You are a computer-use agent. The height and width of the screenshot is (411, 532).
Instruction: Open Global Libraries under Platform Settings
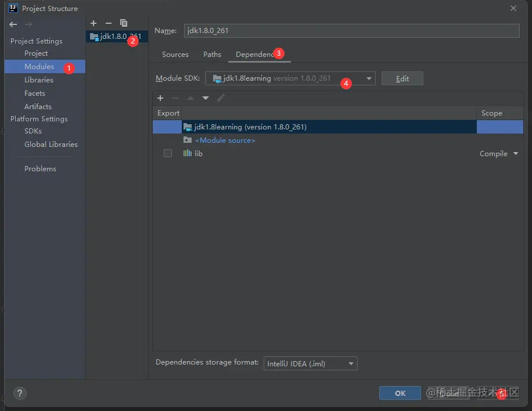(51, 145)
